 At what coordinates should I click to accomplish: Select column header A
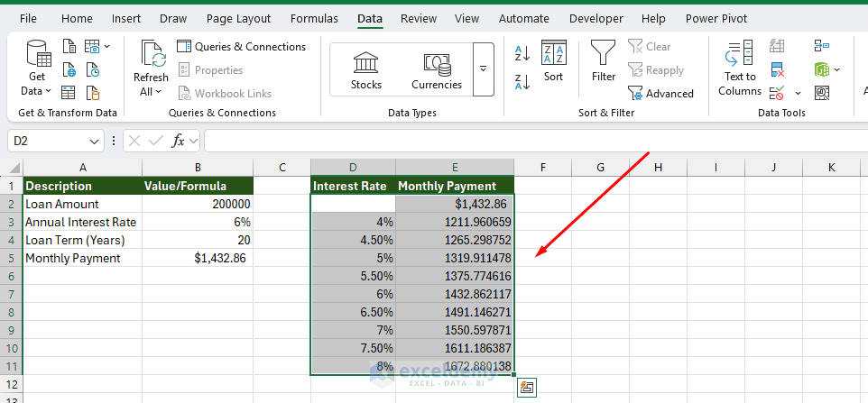[82, 168]
